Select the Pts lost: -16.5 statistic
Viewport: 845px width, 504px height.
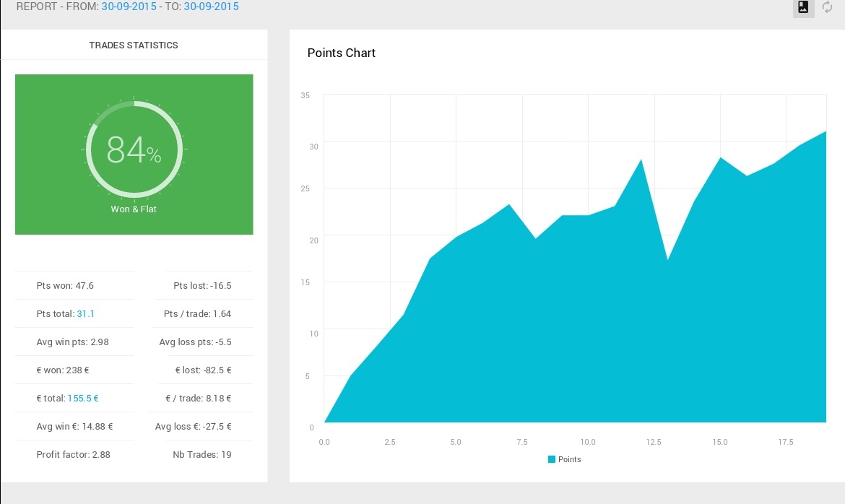(202, 286)
